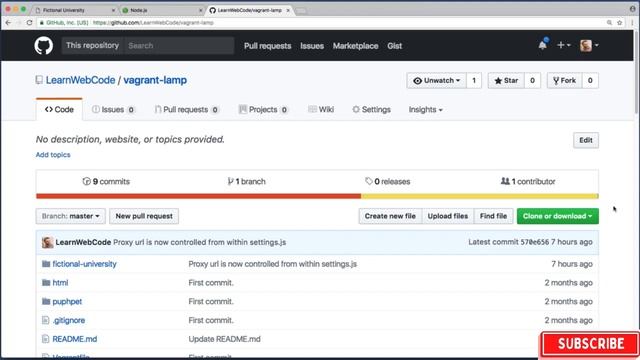The height and width of the screenshot is (360, 640).
Task: Open the notifications bell
Action: 542,45
